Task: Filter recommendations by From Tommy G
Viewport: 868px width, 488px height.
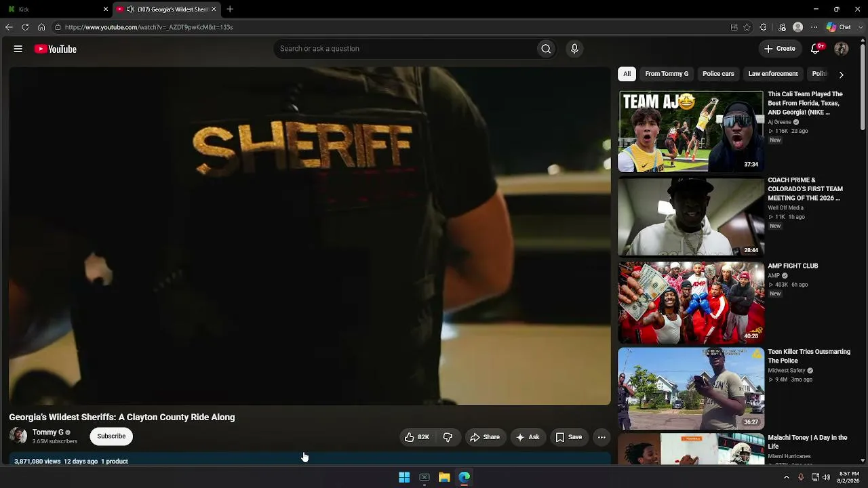Action: (667, 74)
